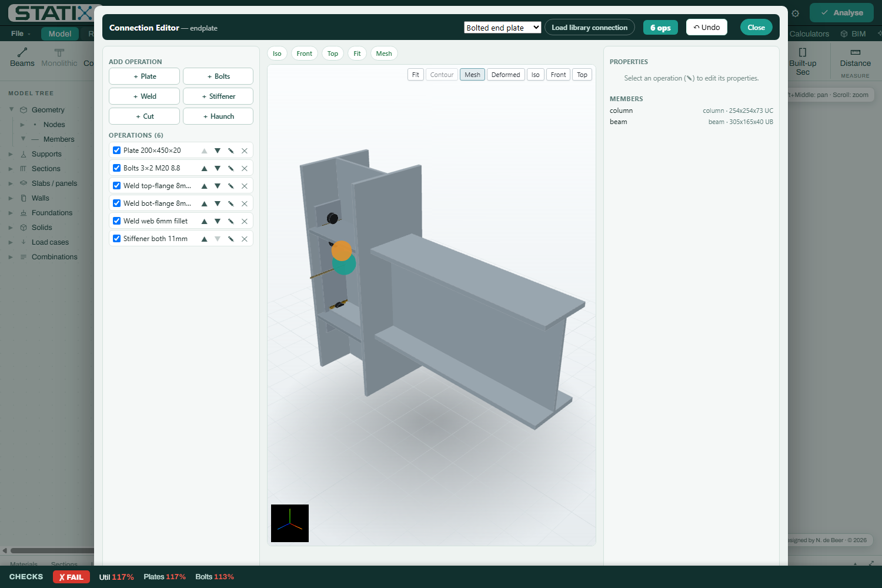Collapse the Members tree item
Image resolution: width=882 pixels, height=588 pixels.
23,139
